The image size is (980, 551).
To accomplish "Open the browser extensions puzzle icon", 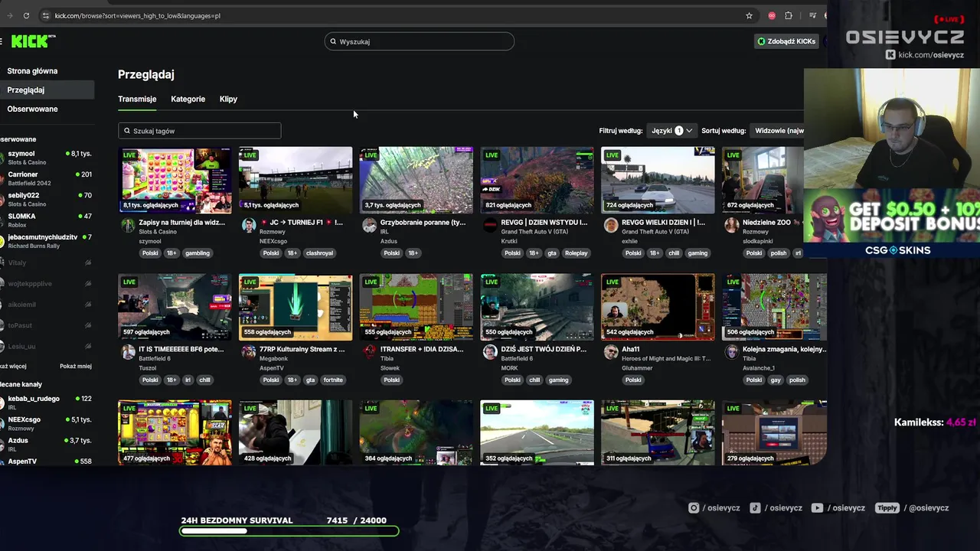I will click(789, 15).
